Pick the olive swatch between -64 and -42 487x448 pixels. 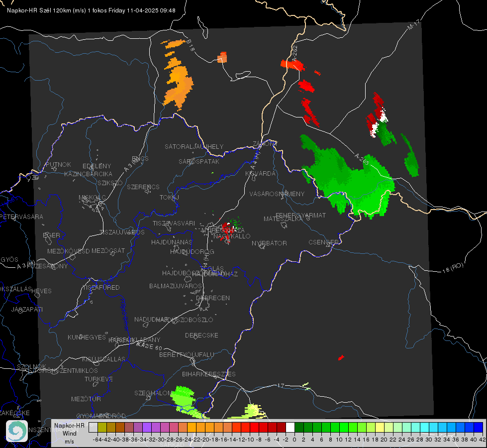point(102,428)
